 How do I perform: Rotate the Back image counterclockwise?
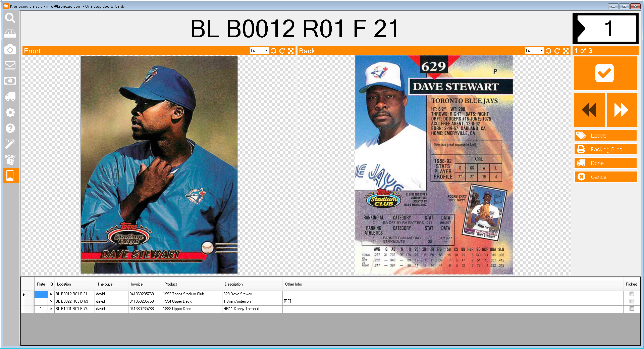point(548,51)
